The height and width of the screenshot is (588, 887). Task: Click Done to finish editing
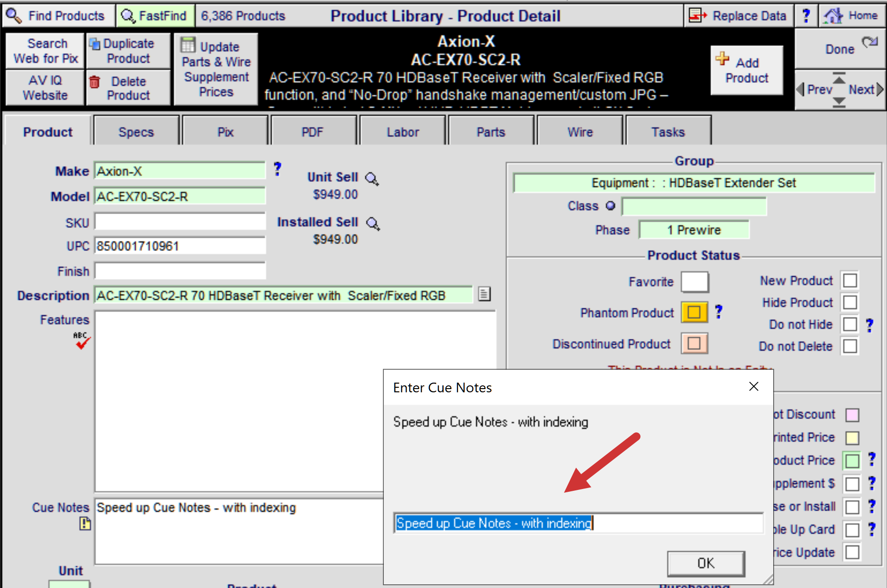click(x=840, y=49)
